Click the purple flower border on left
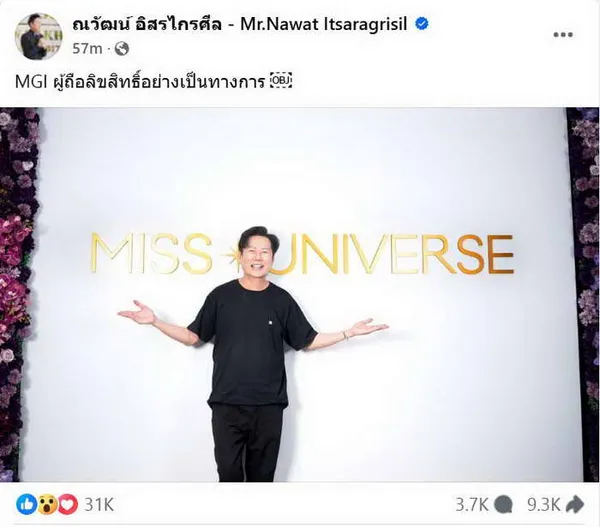600x527 pixels. [x=19, y=294]
